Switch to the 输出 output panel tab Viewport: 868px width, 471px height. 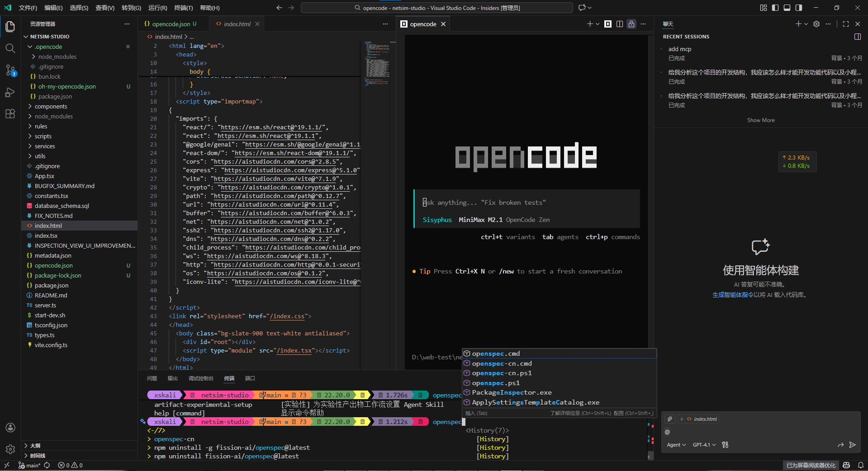point(173,378)
